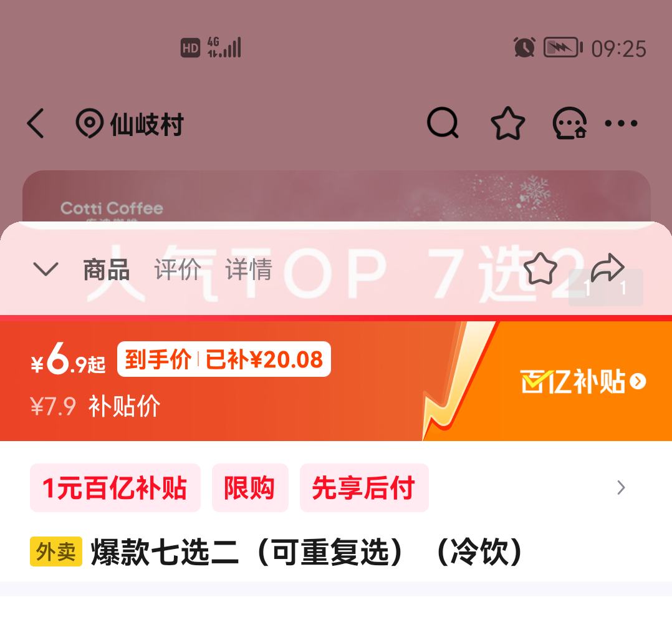Viewport: 672px width, 617px height.
Task: Open the 百亿补贴 link
Action: point(583,381)
